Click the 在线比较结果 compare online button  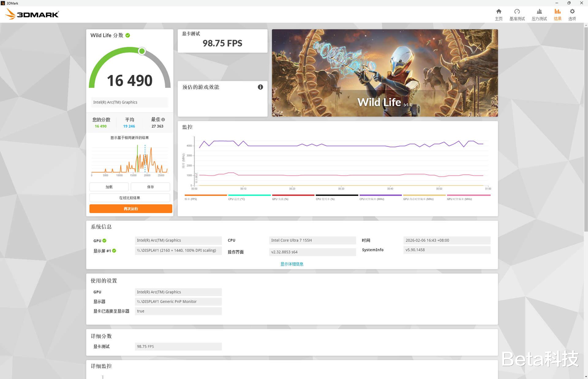(130, 198)
